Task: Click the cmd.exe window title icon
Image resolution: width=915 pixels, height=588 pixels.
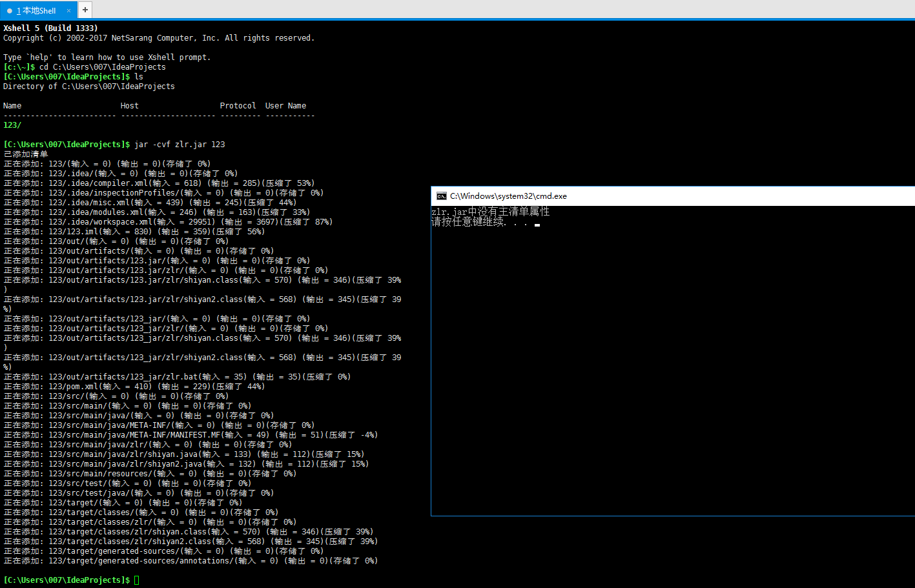Action: (x=442, y=196)
